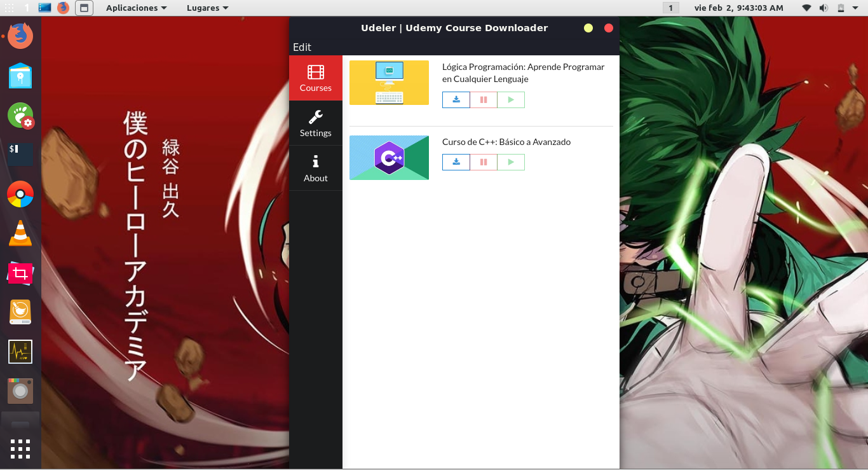Expand the Aplicaciones menu
The image size is (868, 470).
(135, 8)
